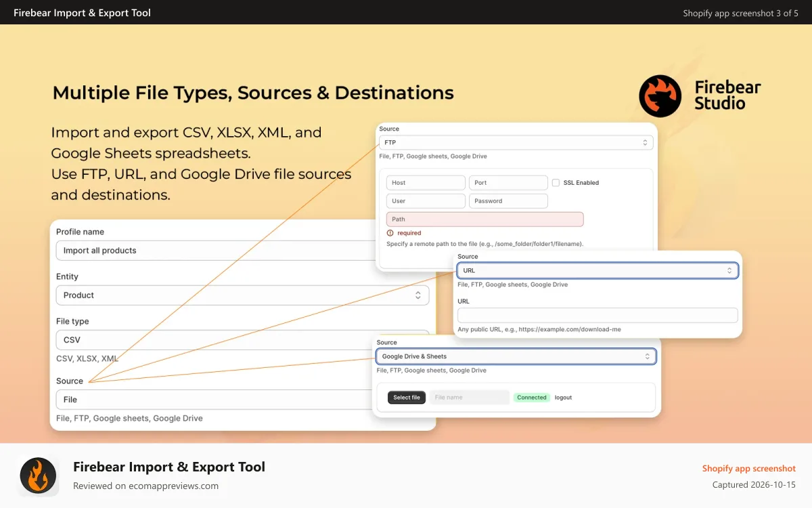Screen dimensions: 812x508
Task: Click the required Path input field
Action: coord(484,219)
